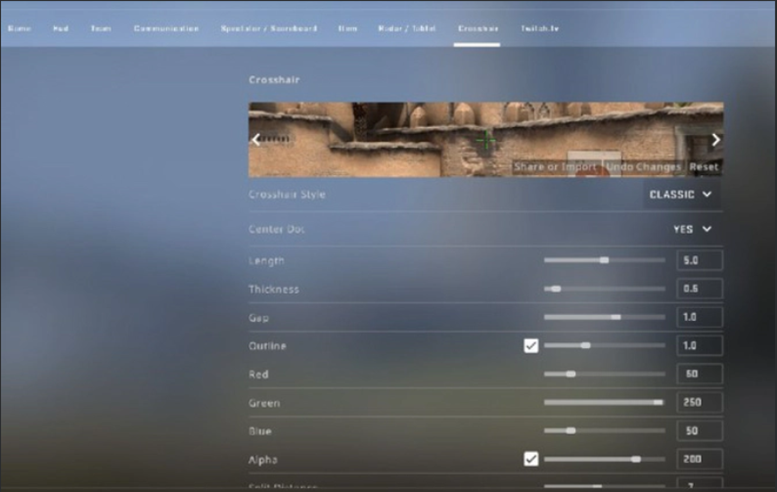Screen dimensions: 777x492
Task: Switch to the Communication tab
Action: coord(166,28)
